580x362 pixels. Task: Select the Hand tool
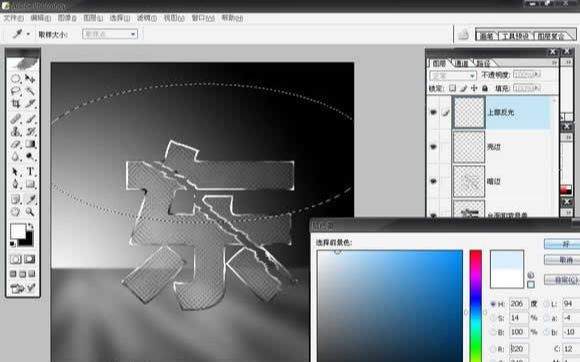(16, 212)
